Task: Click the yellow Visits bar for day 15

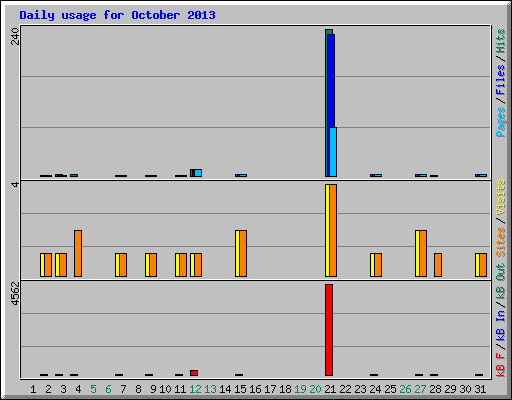Action: click(x=237, y=253)
